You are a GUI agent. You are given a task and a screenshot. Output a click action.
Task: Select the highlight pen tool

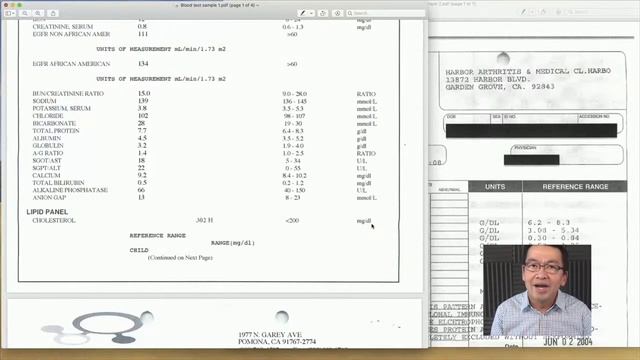pos(302,13)
